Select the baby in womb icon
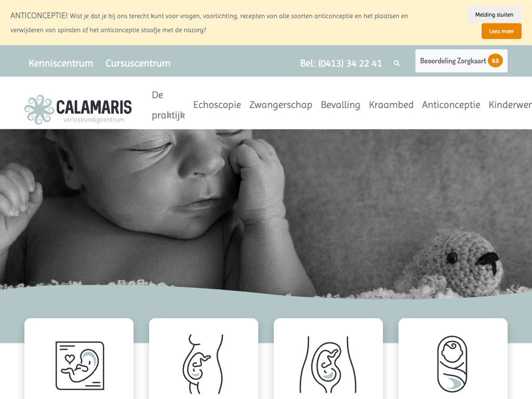Viewport: 532px width, 399px height. click(x=328, y=365)
